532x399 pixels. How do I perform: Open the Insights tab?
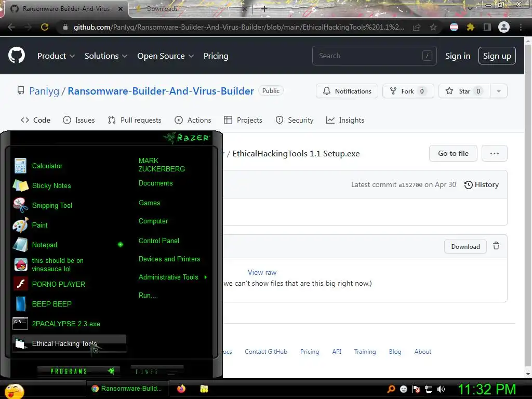point(345,120)
